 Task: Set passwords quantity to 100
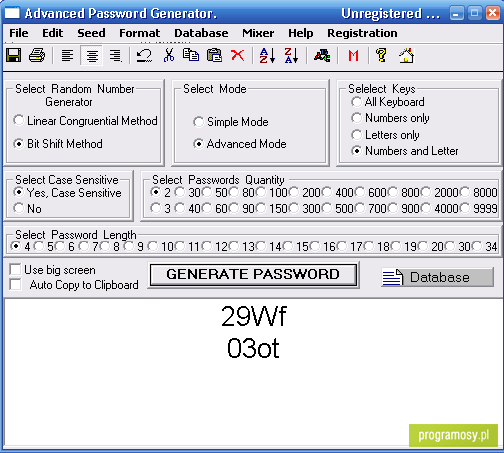click(271, 192)
